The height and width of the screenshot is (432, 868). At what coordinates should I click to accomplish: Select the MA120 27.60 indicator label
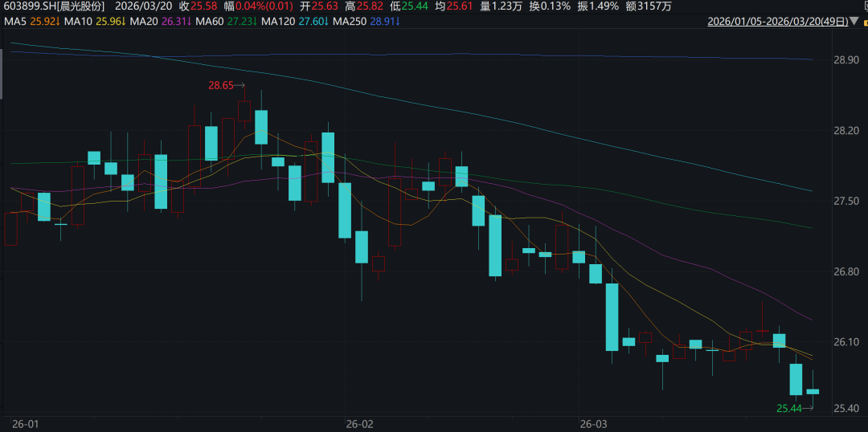coord(294,22)
